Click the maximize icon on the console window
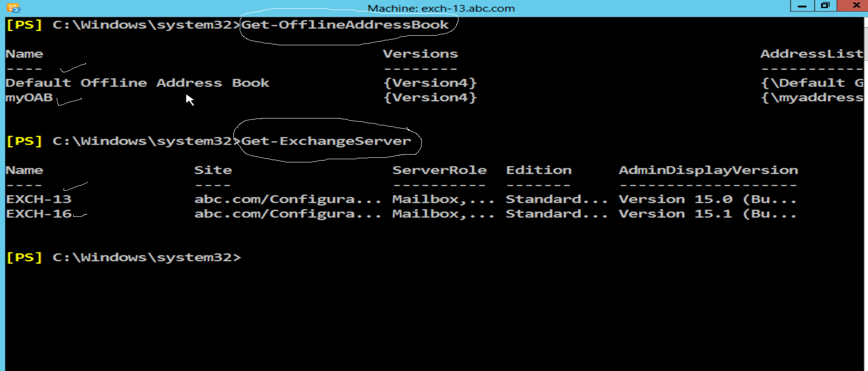Viewport: 868px width, 371px height. (x=825, y=5)
